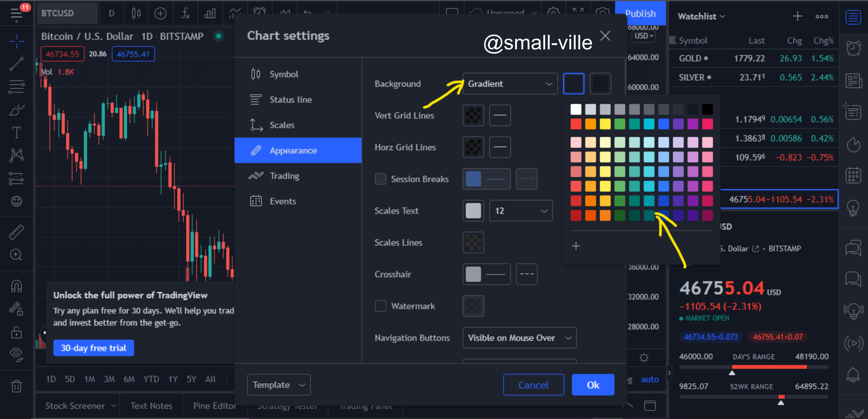Open the alerts alarm clock panel
Viewport: 868px width, 419px height.
click(x=853, y=48)
